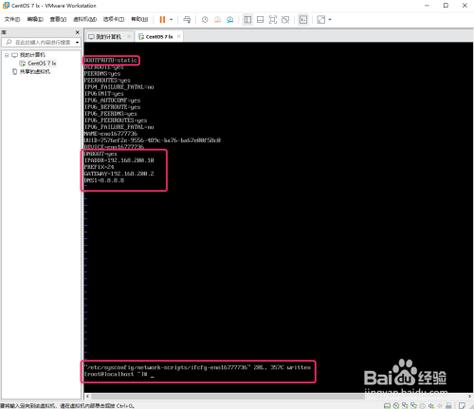This screenshot has width=474, height=409.
Task: Click the GATEWAY=192.168.200.2 line
Action: (x=119, y=174)
